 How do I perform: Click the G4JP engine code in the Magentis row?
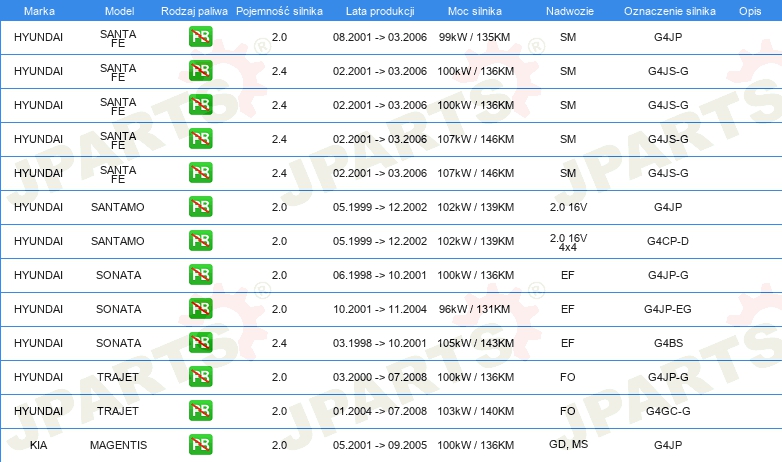click(668, 445)
